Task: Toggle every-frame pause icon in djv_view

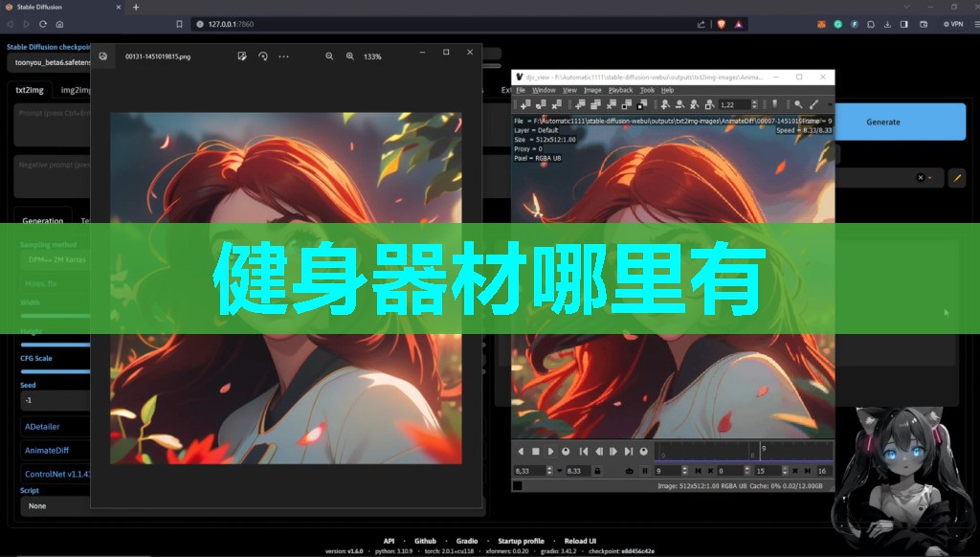Action: (x=645, y=471)
